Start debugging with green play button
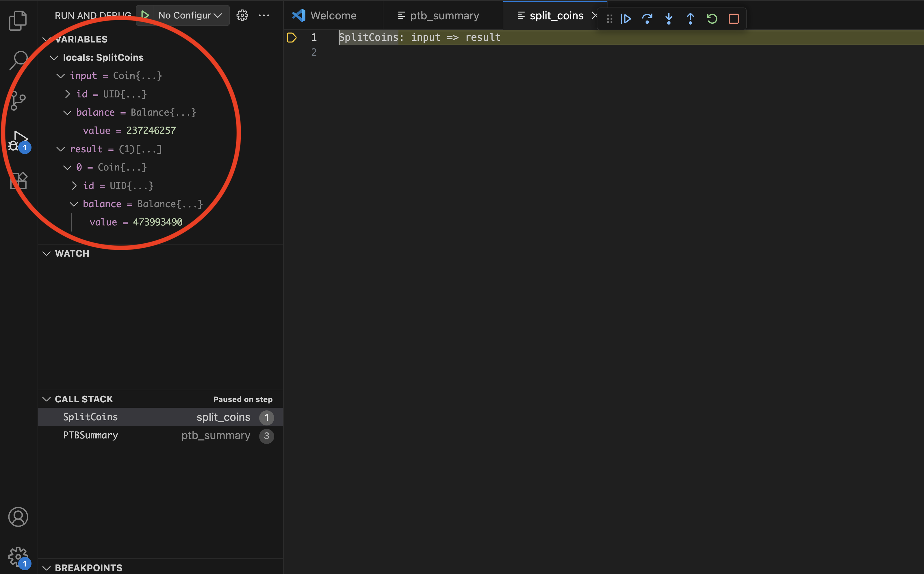This screenshot has width=924, height=574. (x=145, y=15)
